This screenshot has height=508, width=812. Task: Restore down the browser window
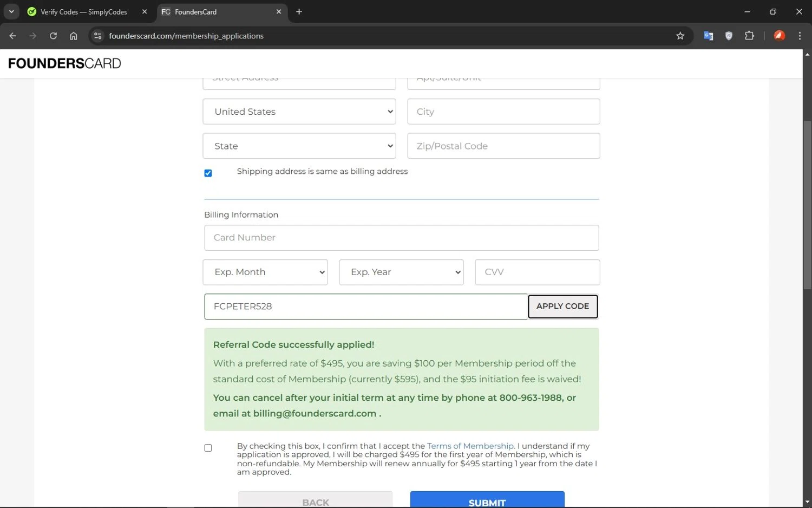pos(773,11)
